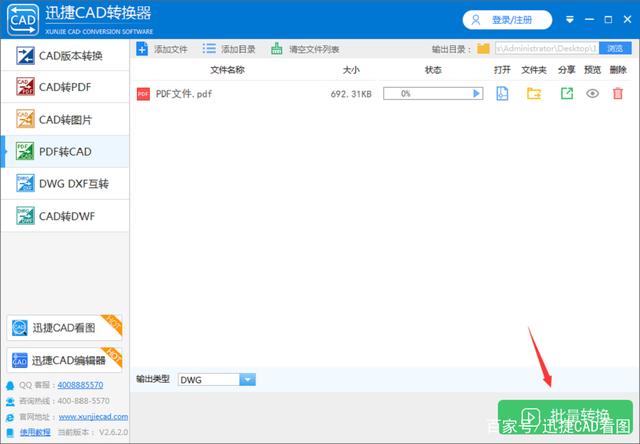The width and height of the screenshot is (640, 444).
Task: Preview PDF文件.pdf with the eye icon
Action: [592, 93]
